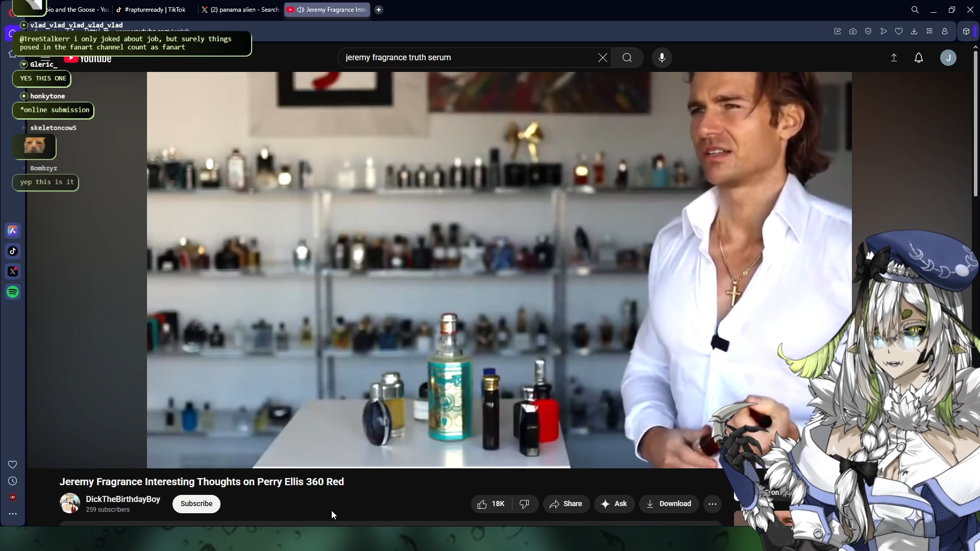This screenshot has height=551, width=980.
Task: Open sidebar three-dots more options
Action: pos(13,514)
